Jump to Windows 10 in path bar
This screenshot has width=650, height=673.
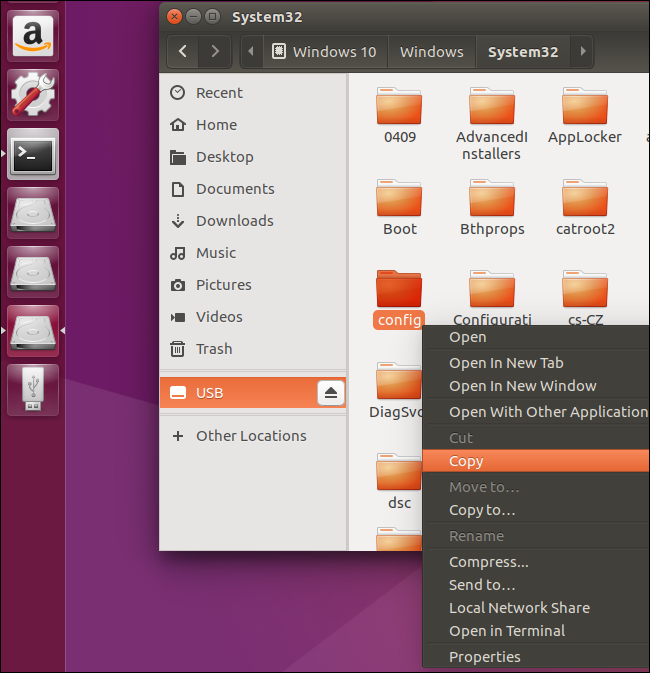(x=323, y=52)
